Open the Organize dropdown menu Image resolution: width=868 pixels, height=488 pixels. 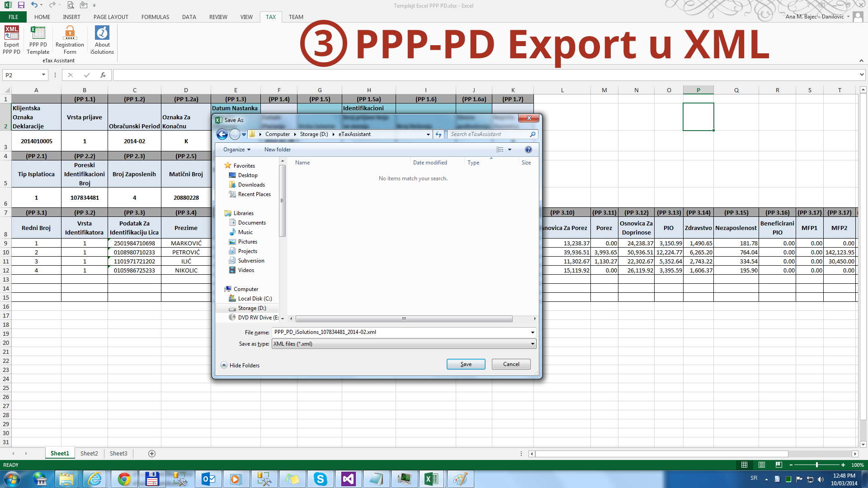(236, 150)
